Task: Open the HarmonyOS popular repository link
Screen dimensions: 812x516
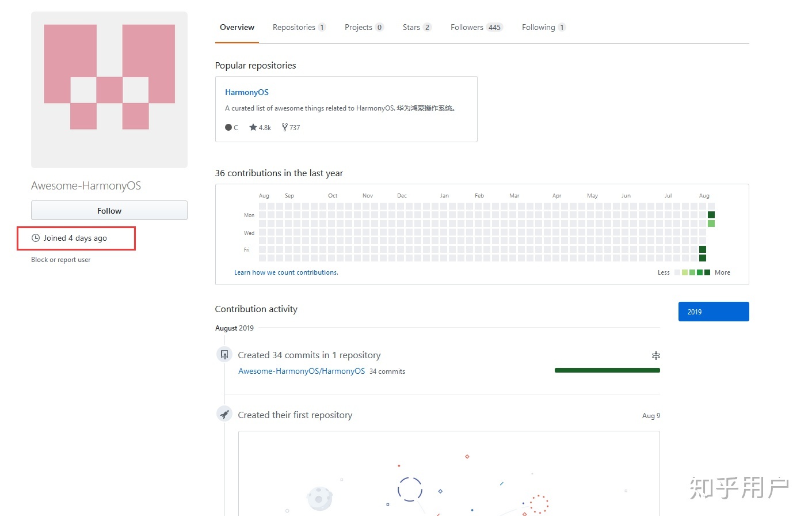Action: tap(247, 92)
